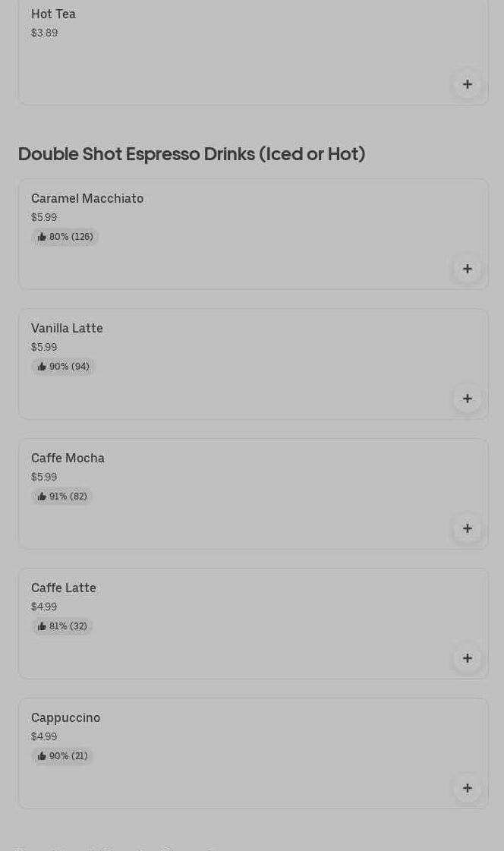Add Caffe Mocha with plus button
This screenshot has width=504, height=851.
pyautogui.click(x=467, y=528)
